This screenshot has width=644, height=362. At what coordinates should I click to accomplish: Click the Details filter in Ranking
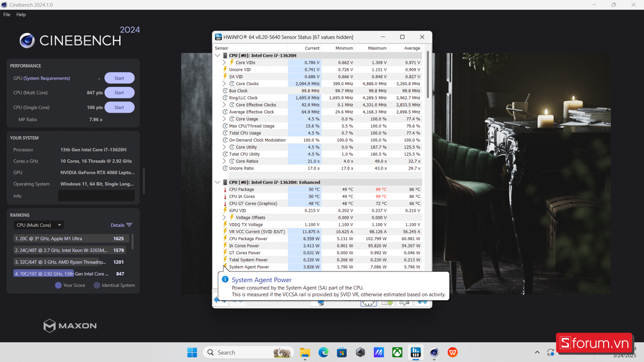click(121, 225)
